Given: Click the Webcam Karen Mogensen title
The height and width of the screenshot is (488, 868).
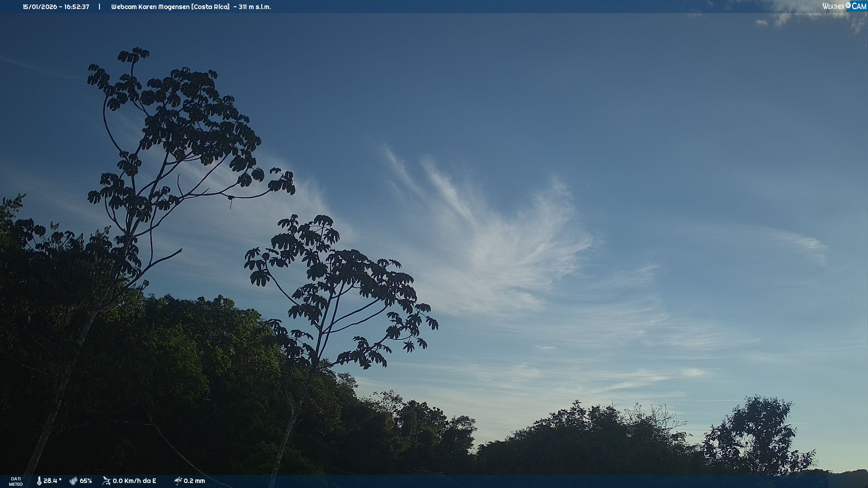Looking at the screenshot, I should click(x=151, y=7).
